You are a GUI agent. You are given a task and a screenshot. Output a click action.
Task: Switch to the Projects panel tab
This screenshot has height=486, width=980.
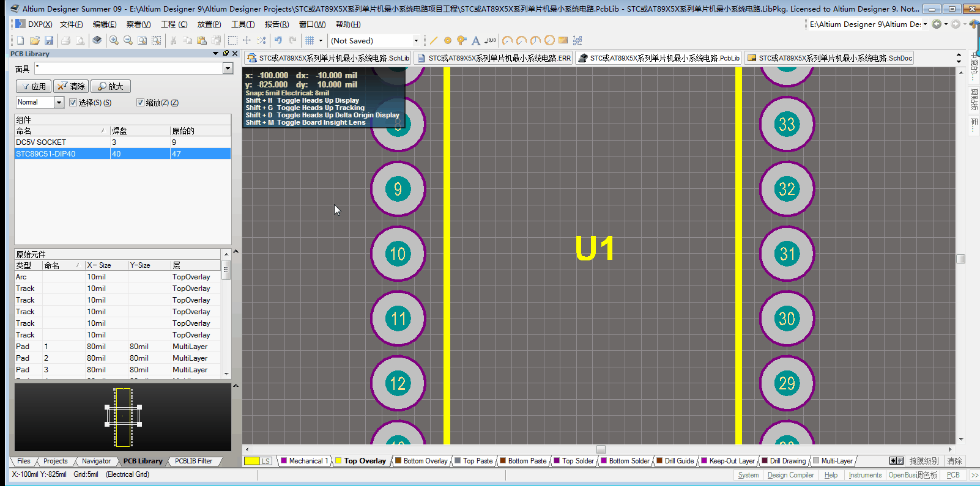56,461
